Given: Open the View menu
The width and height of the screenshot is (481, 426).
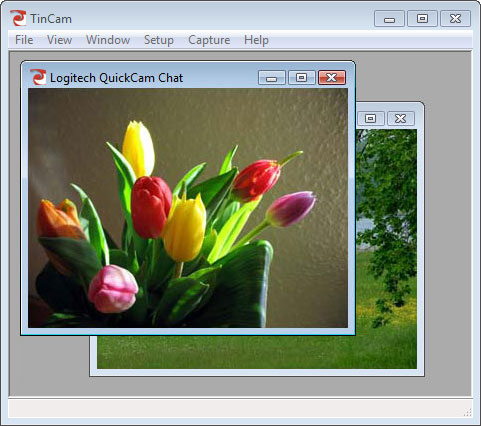Looking at the screenshot, I should [x=59, y=40].
